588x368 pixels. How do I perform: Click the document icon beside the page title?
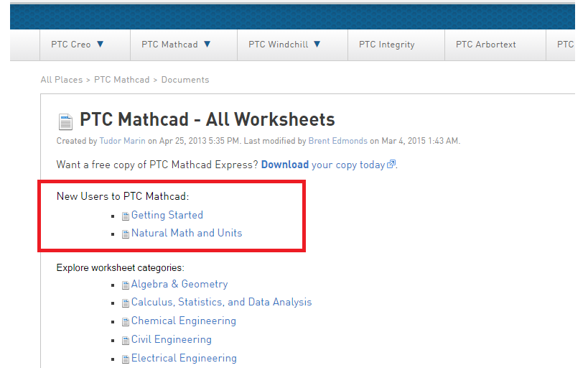[x=65, y=121]
